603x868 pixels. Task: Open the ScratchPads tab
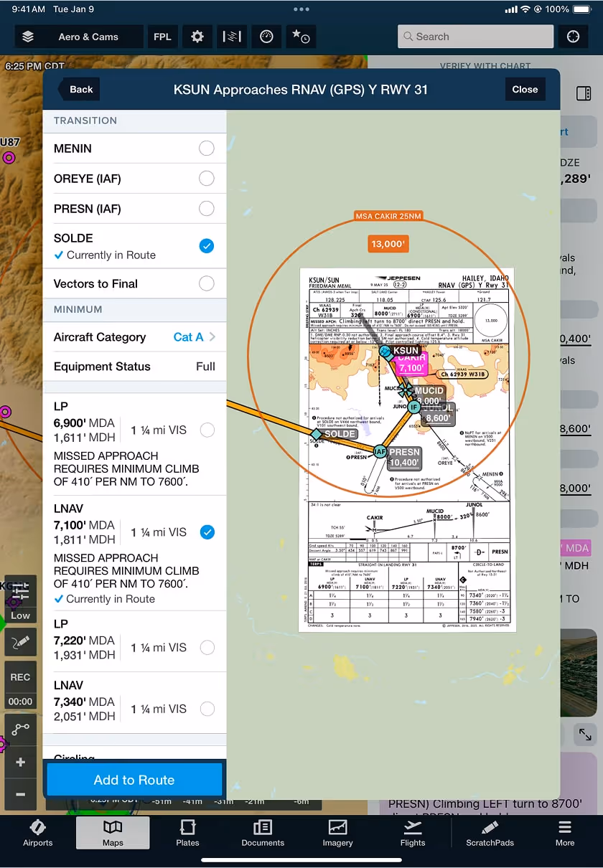490,834
